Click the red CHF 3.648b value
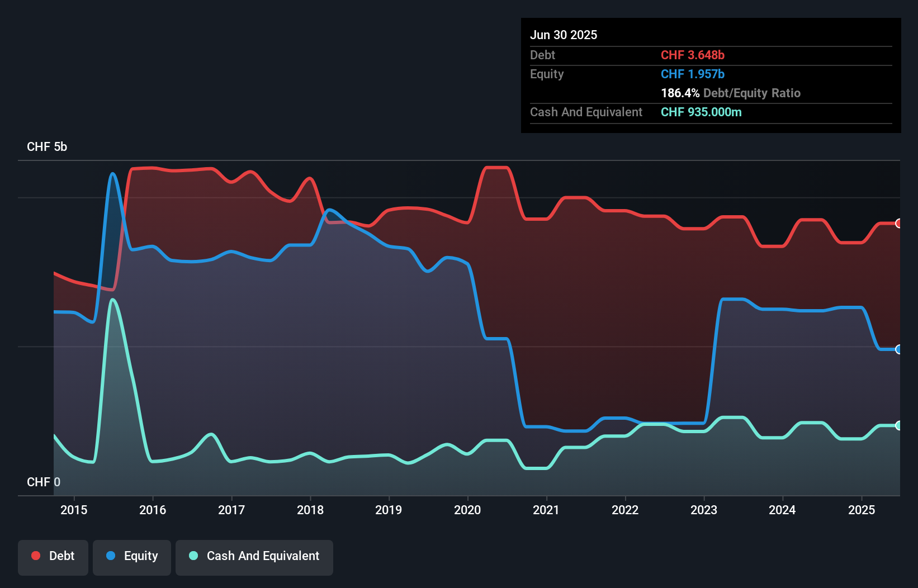 click(x=693, y=55)
